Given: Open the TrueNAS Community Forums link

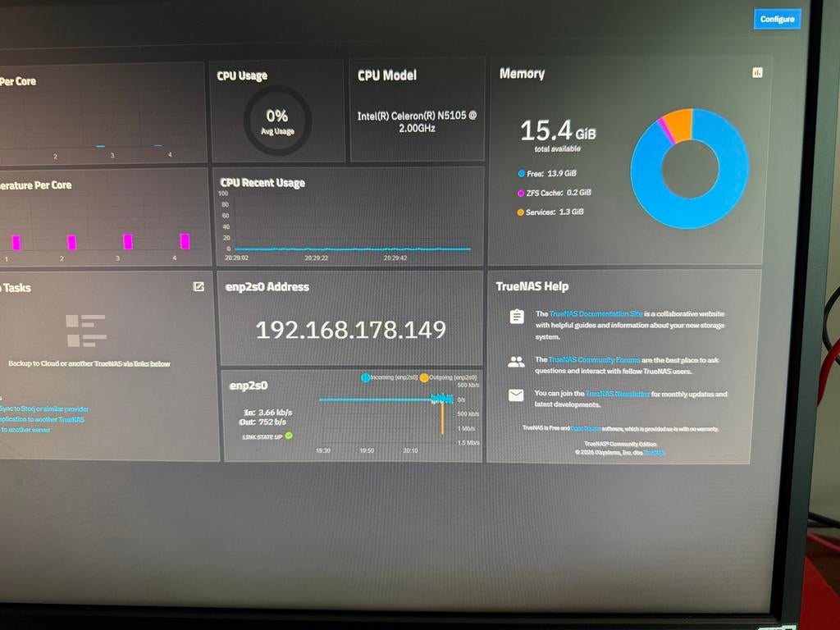Looking at the screenshot, I should click(x=594, y=360).
